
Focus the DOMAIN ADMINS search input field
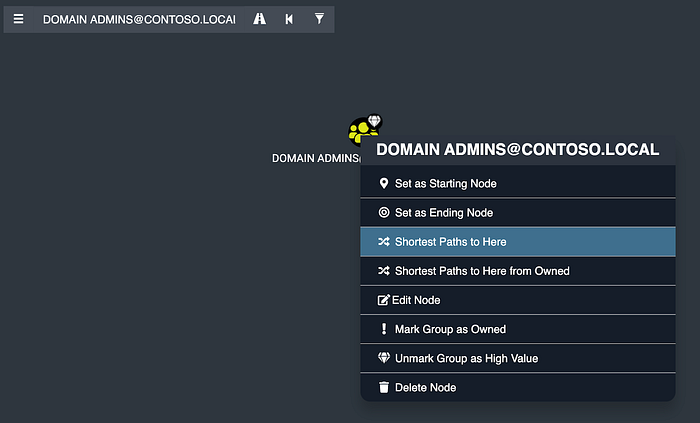(x=139, y=19)
